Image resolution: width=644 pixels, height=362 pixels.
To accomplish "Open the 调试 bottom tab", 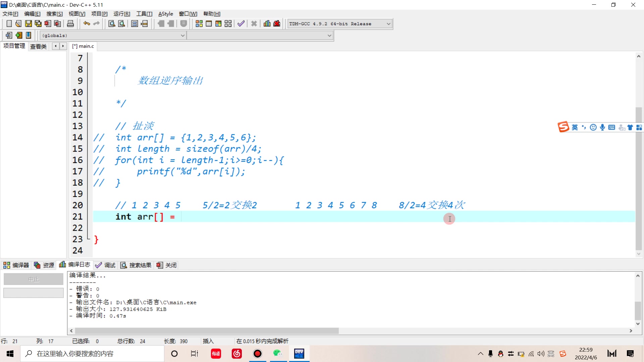I will pos(105,265).
